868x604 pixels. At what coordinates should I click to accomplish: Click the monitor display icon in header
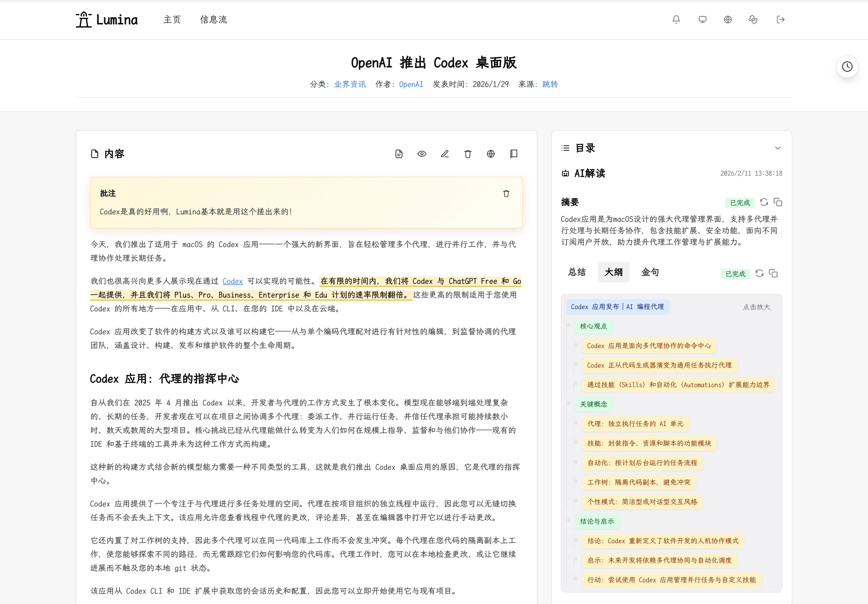pyautogui.click(x=702, y=19)
